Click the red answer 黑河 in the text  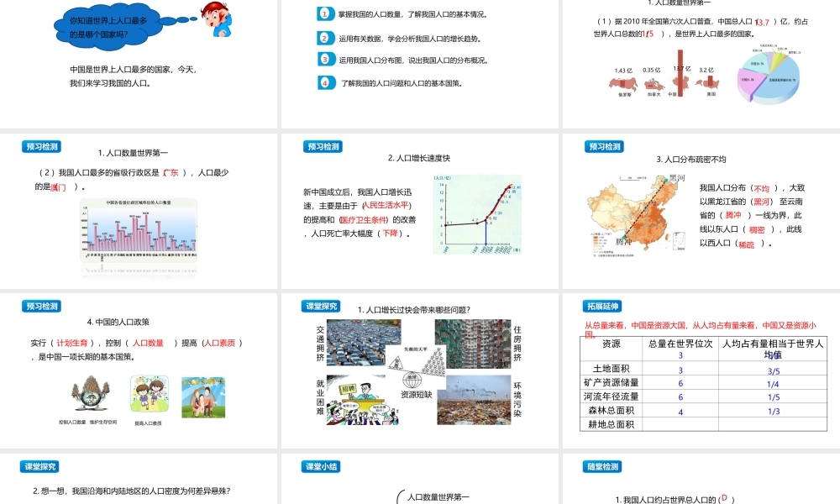(761, 202)
